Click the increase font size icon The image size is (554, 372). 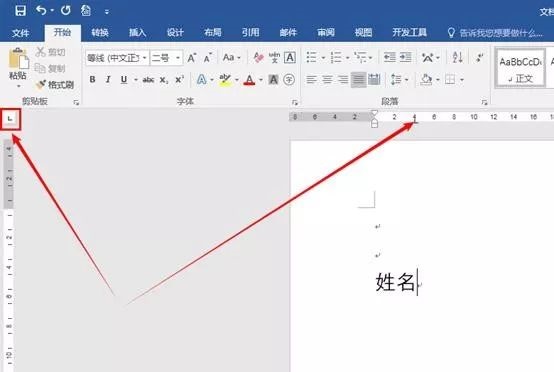point(191,57)
